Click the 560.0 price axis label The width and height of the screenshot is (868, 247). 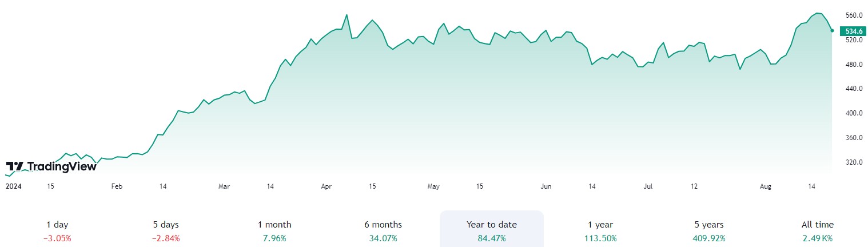[853, 15]
